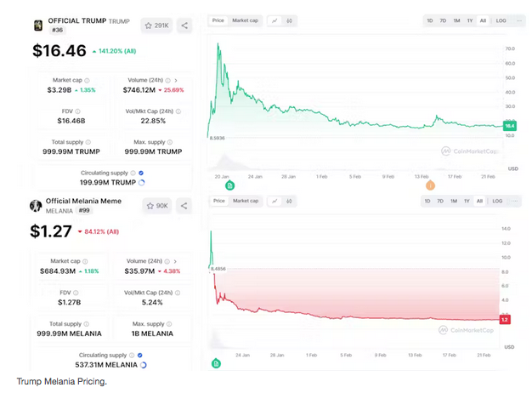532x393 pixels.
Task: Set MELANIA chart range to 1M
Action: click(454, 201)
